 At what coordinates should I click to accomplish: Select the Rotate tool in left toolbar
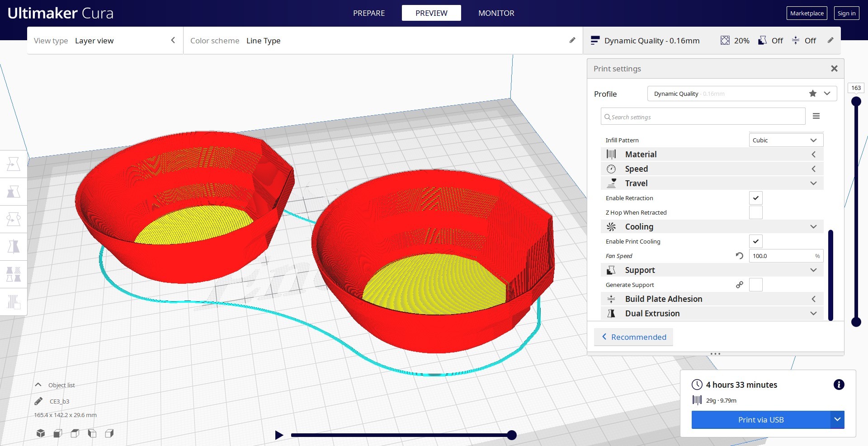(14, 219)
